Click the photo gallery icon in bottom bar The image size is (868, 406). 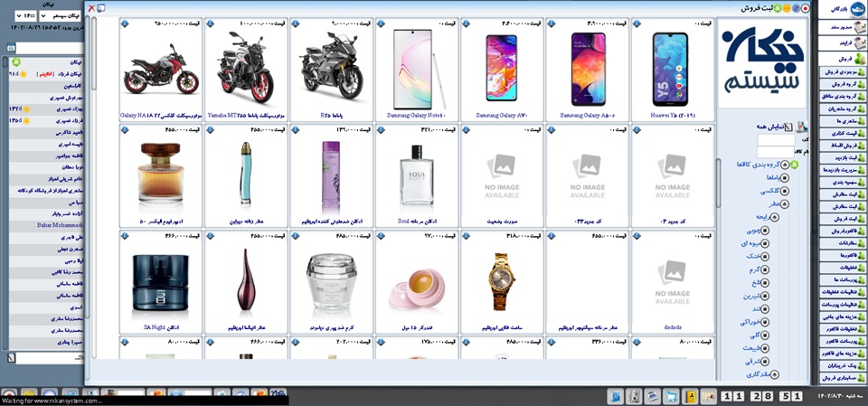pos(653,395)
